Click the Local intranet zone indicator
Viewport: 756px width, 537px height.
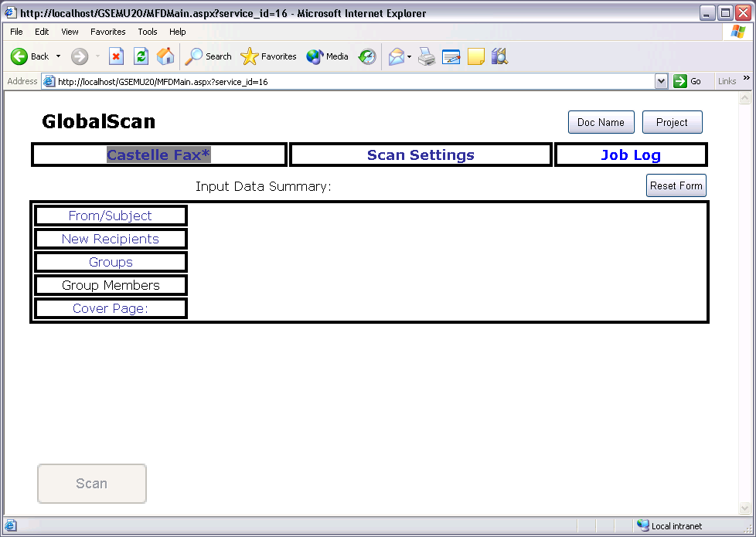pos(669,526)
